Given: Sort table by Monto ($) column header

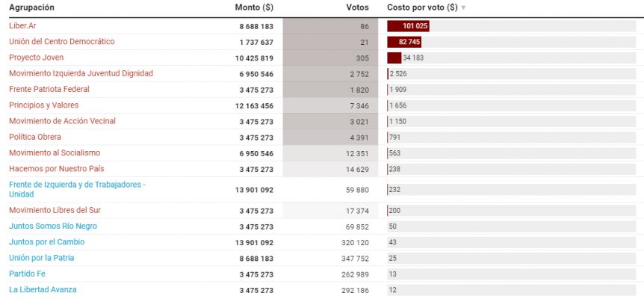Looking at the screenshot, I should pyautogui.click(x=254, y=7).
